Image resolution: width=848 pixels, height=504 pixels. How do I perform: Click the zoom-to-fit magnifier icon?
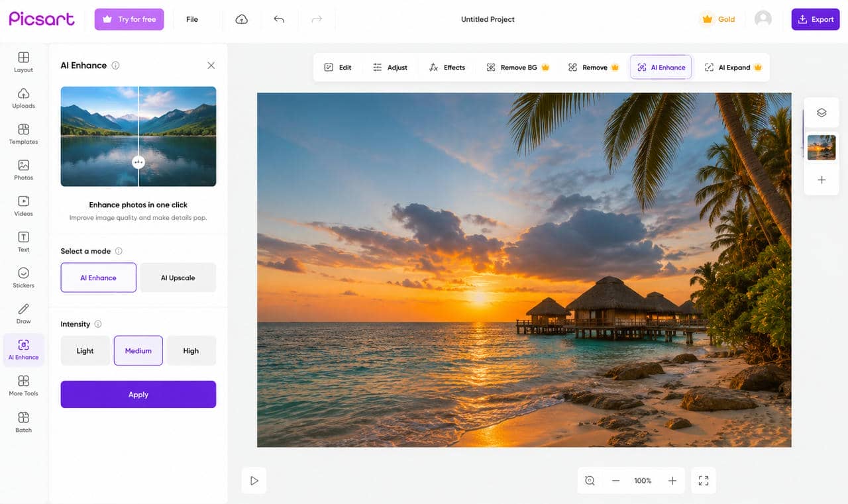tap(590, 481)
